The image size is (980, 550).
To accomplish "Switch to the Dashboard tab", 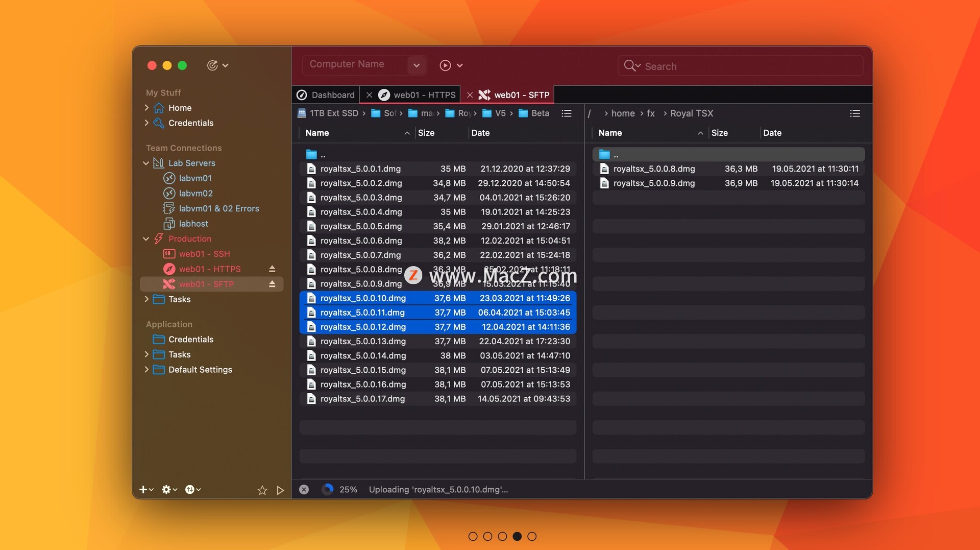I will pyautogui.click(x=326, y=95).
